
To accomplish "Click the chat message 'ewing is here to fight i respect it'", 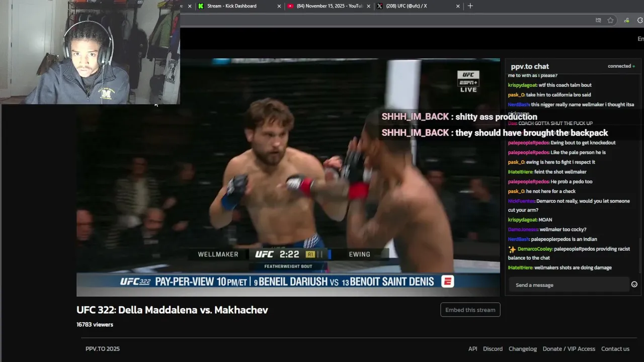I will point(560,162).
